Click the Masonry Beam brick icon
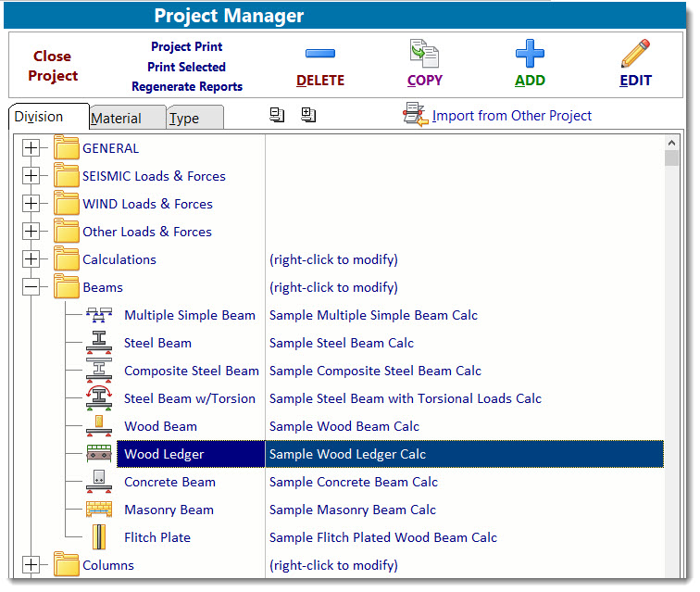This screenshot has width=700, height=592. 98,510
